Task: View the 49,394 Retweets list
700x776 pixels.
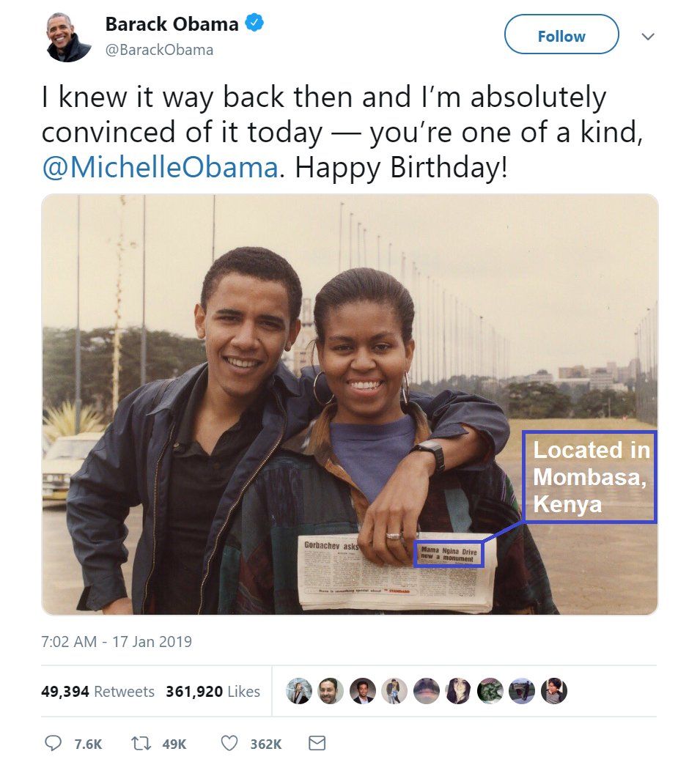Action: [97, 691]
